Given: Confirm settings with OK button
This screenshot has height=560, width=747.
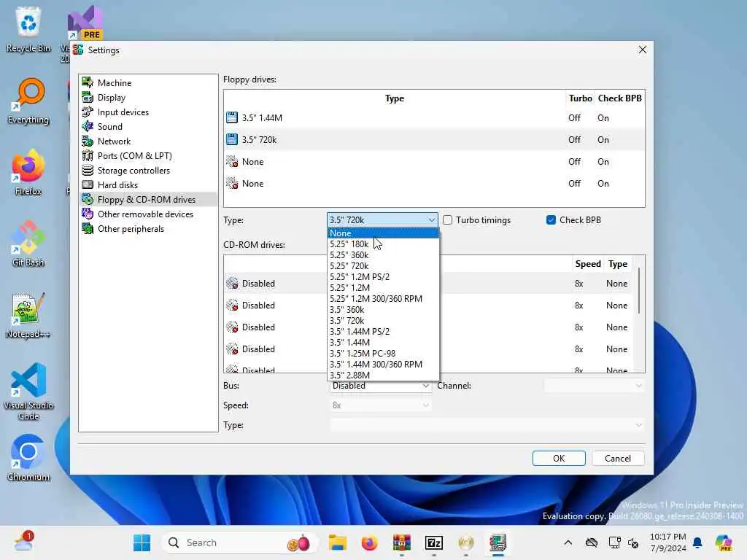Looking at the screenshot, I should pos(559,458).
